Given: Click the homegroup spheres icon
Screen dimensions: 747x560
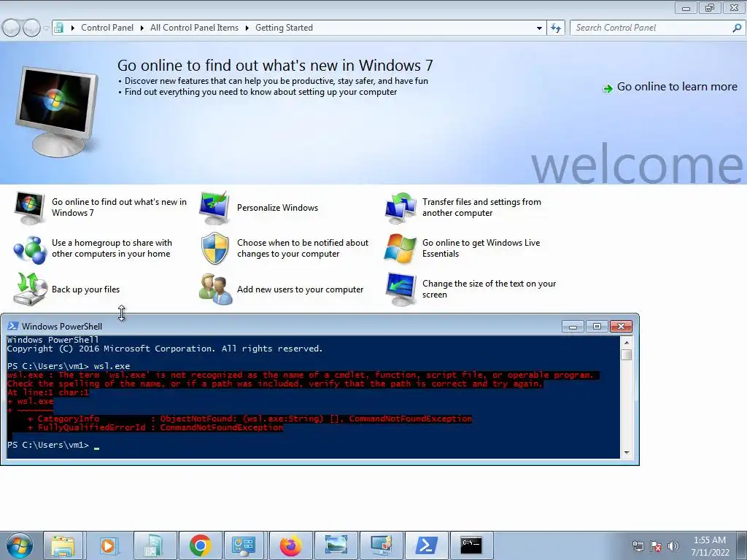Looking at the screenshot, I should pyautogui.click(x=29, y=249).
